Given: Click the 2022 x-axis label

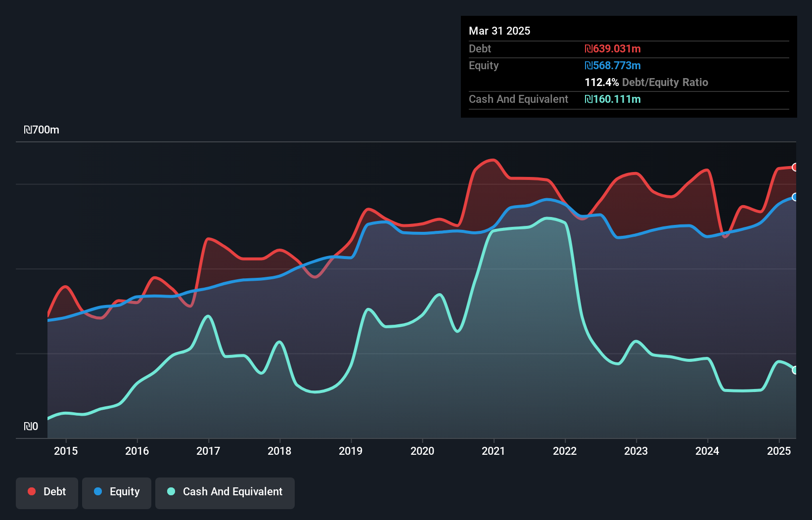Looking at the screenshot, I should [565, 451].
